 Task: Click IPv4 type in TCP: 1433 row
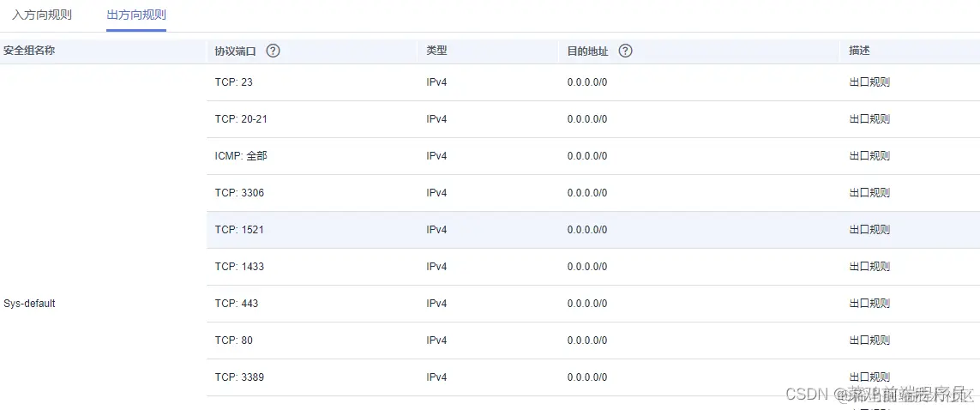tap(437, 266)
